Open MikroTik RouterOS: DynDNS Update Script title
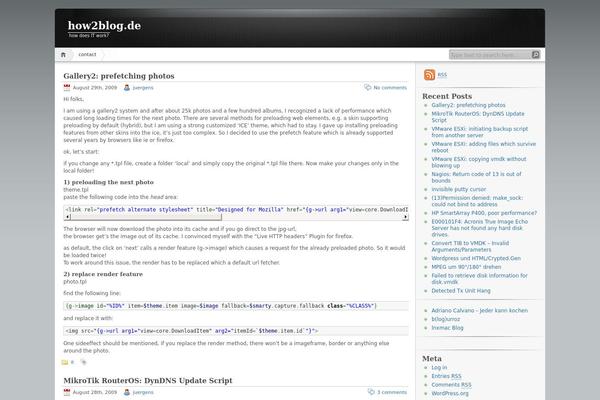The height and width of the screenshot is (400, 600). click(x=147, y=381)
